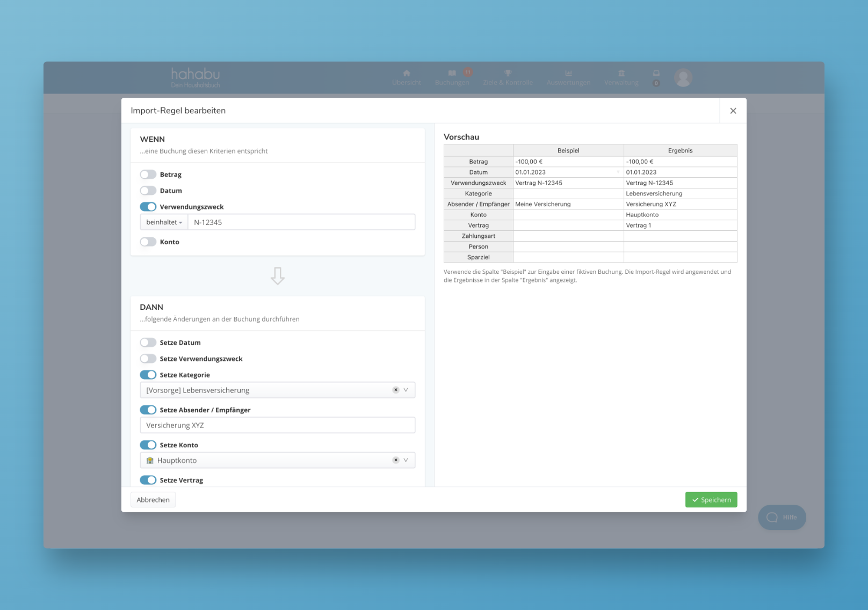The image size is (868, 610).
Task: Expand the Hauptkonto account dropdown
Action: pos(406,460)
